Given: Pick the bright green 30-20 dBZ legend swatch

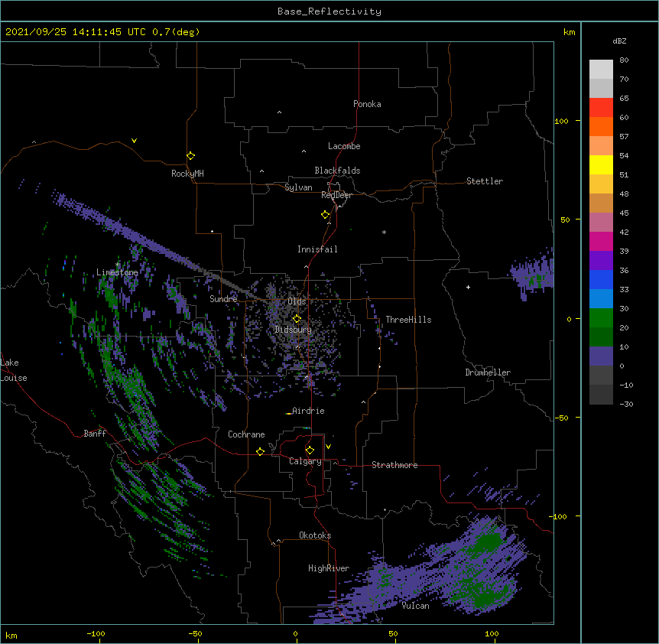Looking at the screenshot, I should (601, 318).
